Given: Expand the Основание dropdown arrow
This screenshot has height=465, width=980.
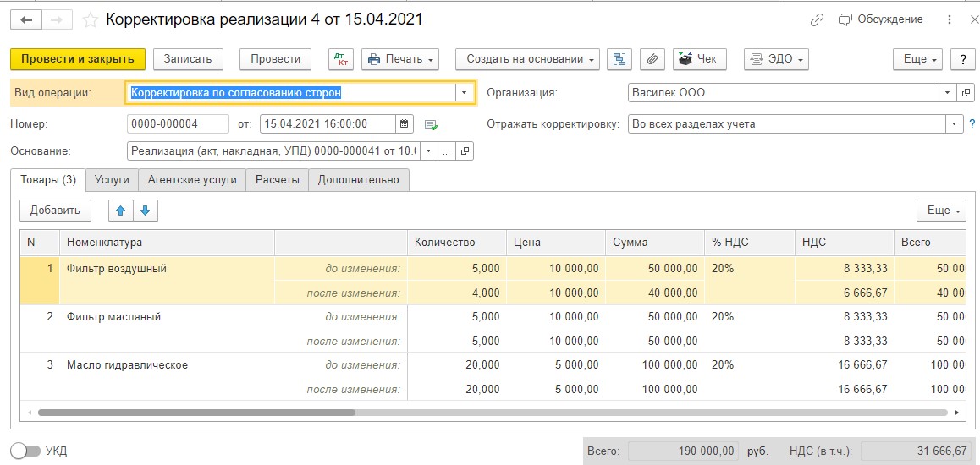Looking at the screenshot, I should point(429,150).
